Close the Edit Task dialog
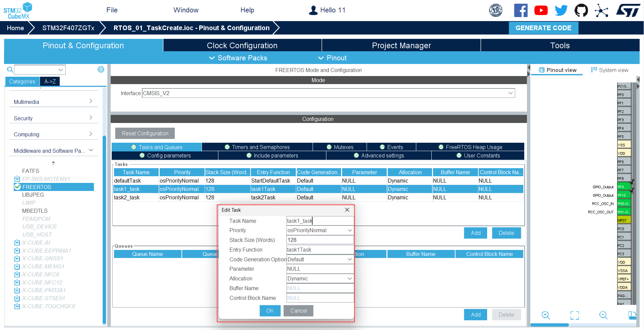Image resolution: width=644 pixels, height=330 pixels. [347, 210]
